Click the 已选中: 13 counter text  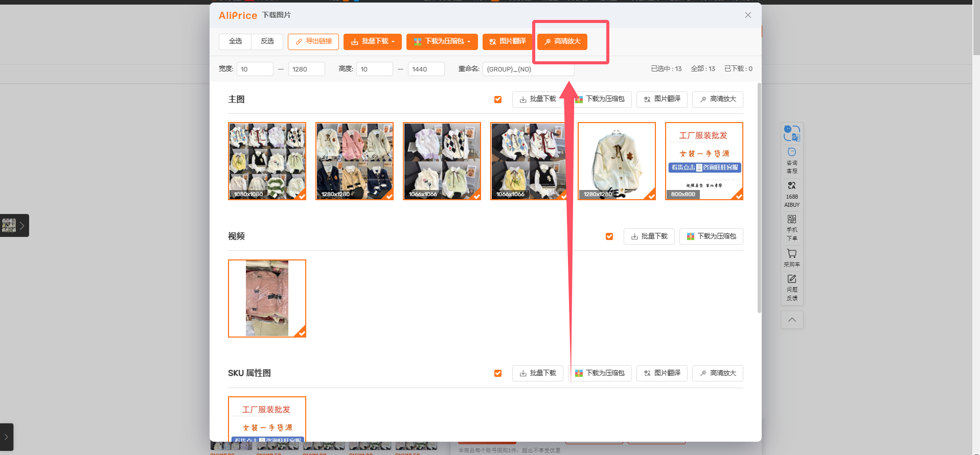pyautogui.click(x=666, y=69)
